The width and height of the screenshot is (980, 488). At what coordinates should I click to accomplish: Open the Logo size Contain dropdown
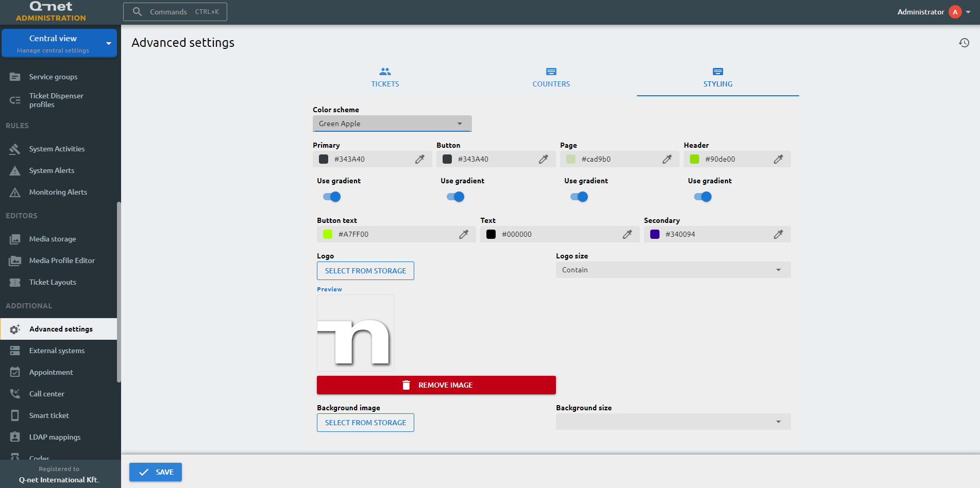tap(673, 270)
